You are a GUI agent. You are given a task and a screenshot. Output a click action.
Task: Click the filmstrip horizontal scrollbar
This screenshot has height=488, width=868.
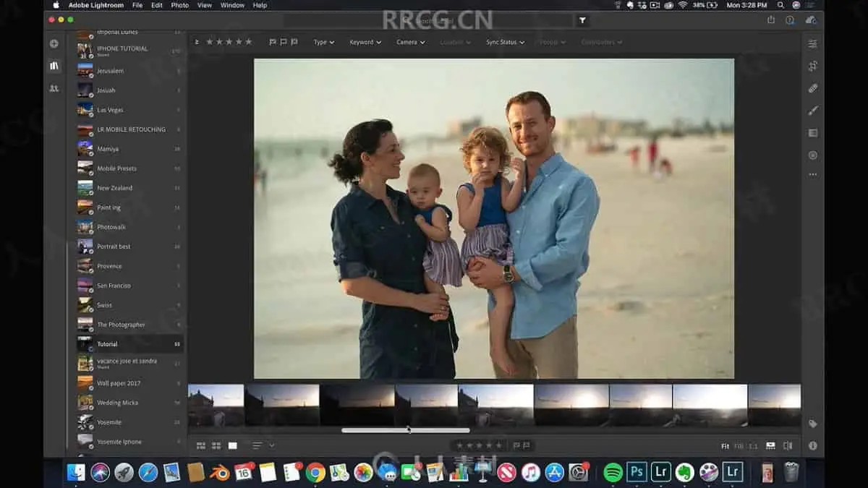(x=405, y=430)
